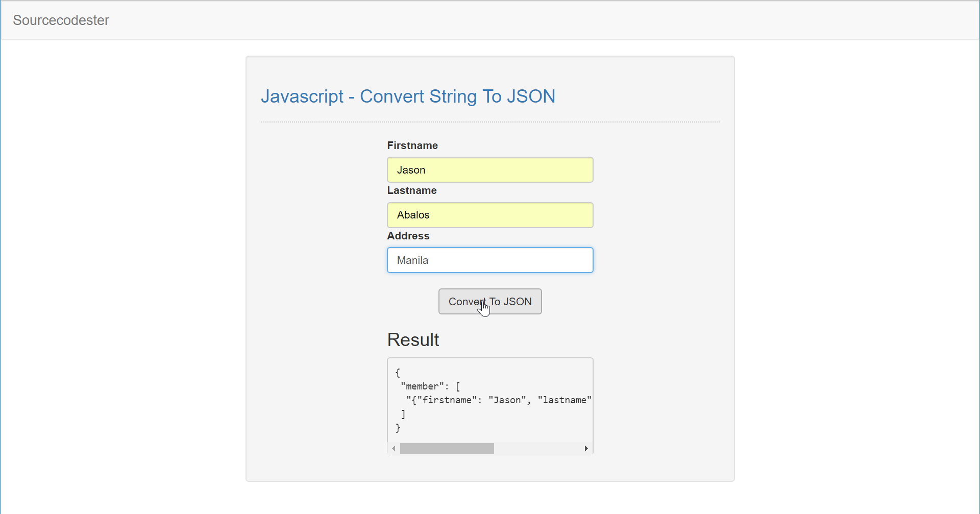The width and height of the screenshot is (980, 514).
Task: Click the Convert To JSON button
Action: [x=489, y=301]
